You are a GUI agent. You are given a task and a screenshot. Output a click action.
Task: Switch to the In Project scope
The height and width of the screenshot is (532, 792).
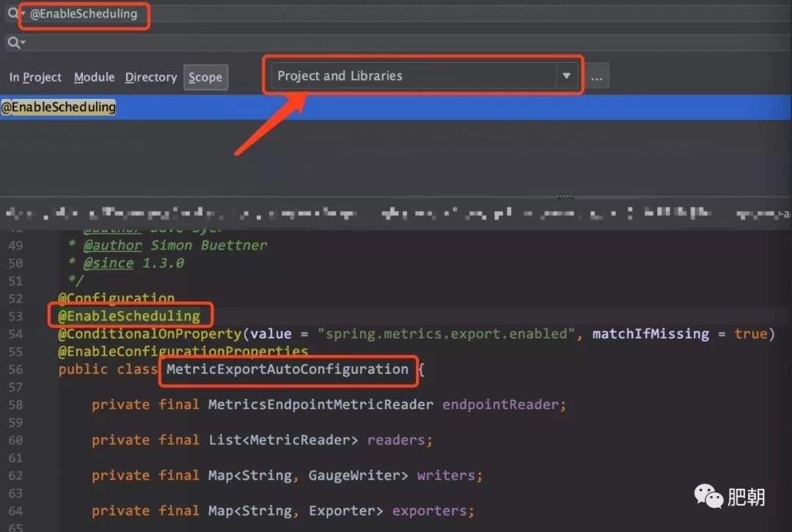point(35,77)
